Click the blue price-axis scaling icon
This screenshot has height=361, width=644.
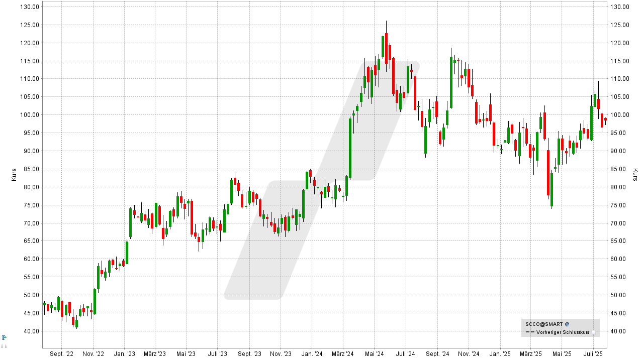[5, 337]
